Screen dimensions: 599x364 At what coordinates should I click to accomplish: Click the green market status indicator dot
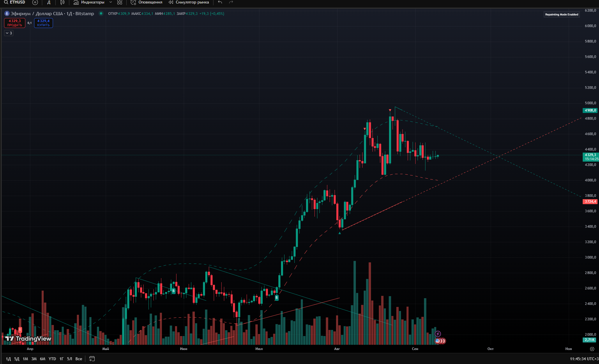(x=101, y=13)
